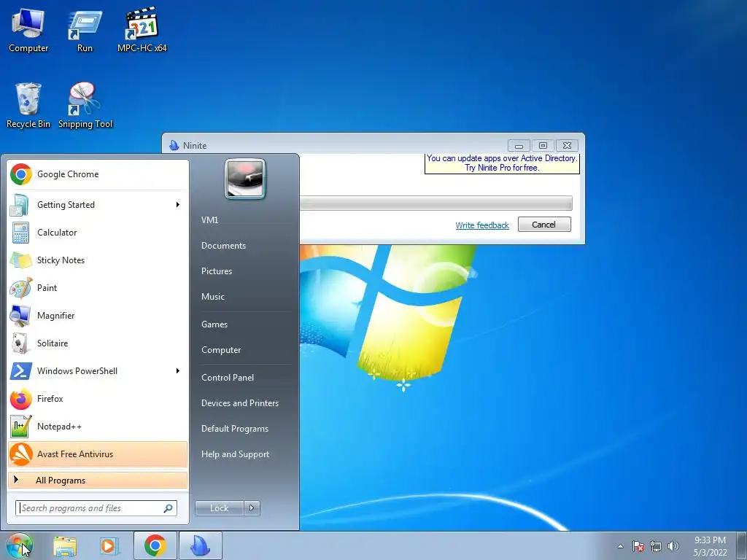The width and height of the screenshot is (747, 560).
Task: Open shutdown options arrow next to Lock
Action: coord(252,508)
